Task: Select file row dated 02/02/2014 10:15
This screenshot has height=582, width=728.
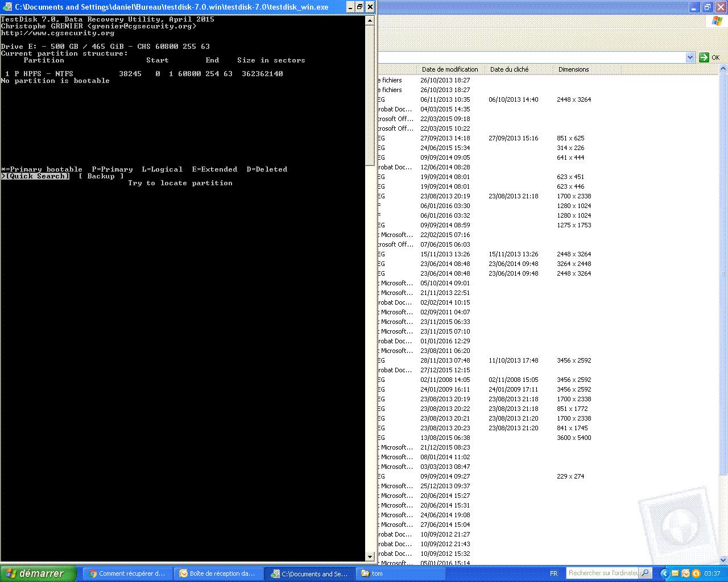Action: pyautogui.click(x=548, y=302)
